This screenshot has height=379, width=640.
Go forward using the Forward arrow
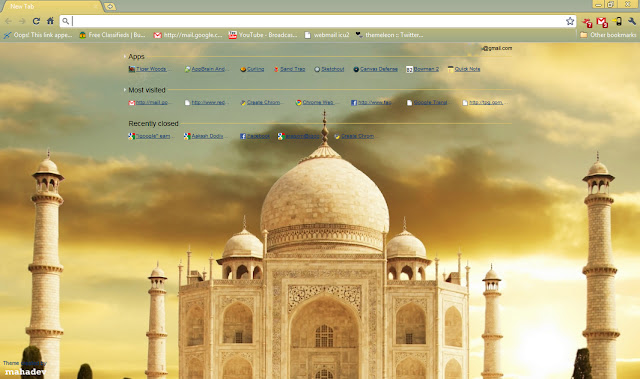[x=22, y=21]
